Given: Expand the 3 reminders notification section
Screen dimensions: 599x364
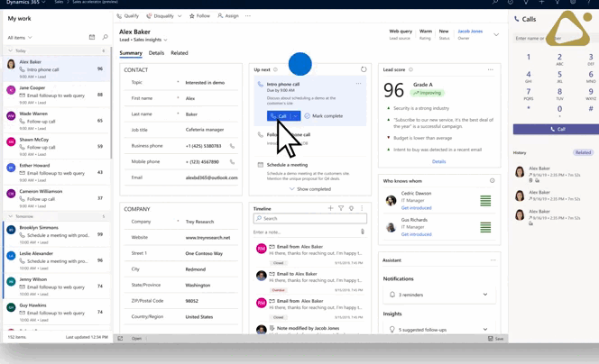Looking at the screenshot, I should 485,295.
